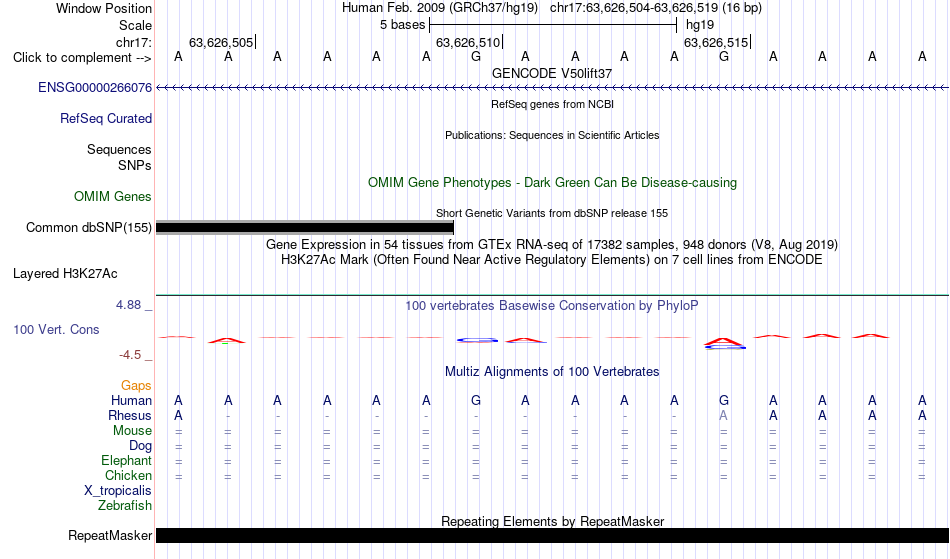Click the RepeatMasker black repeat element bar
The width and height of the screenshot is (950, 559).
pos(552,535)
